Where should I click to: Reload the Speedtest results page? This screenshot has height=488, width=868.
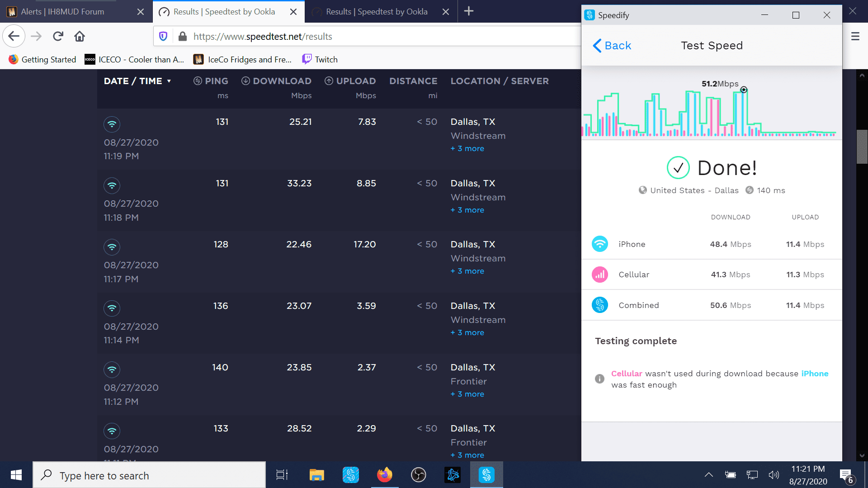click(x=58, y=36)
